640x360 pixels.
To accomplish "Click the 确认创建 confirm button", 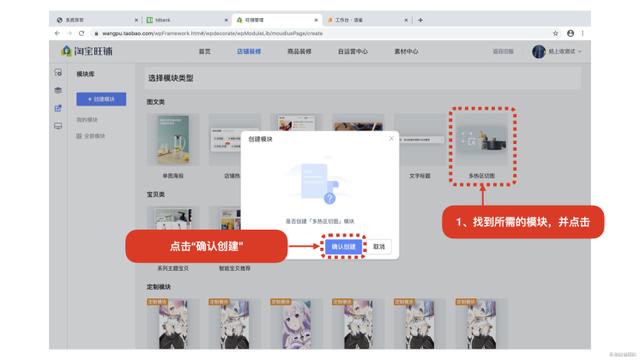I will coord(343,247).
